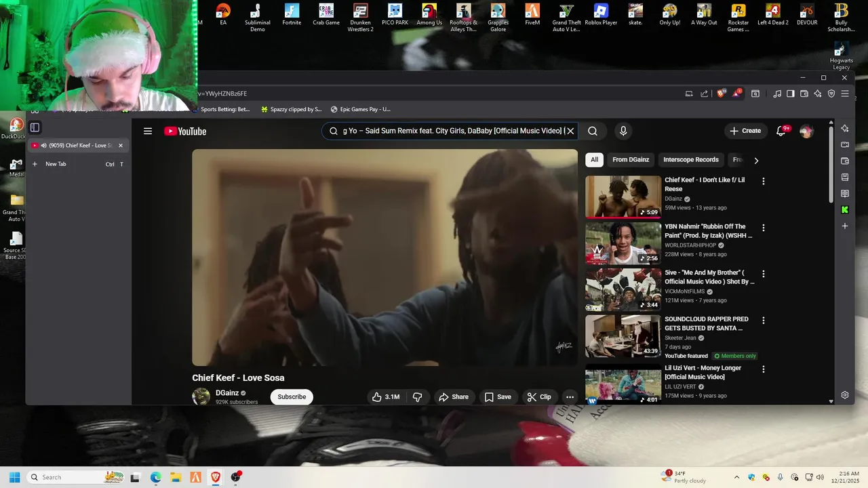Open sidebar settings gear icon
This screenshot has width=868, height=488.
pyautogui.click(x=845, y=395)
